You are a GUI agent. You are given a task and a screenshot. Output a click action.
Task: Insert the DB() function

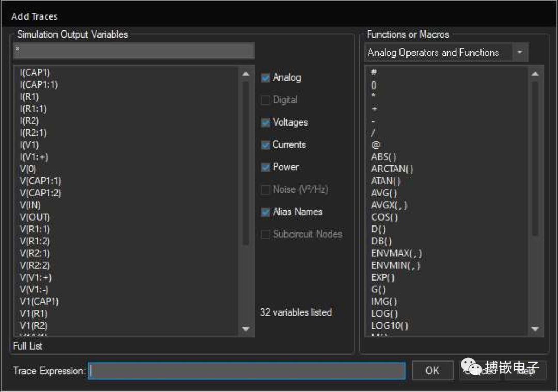pos(381,242)
